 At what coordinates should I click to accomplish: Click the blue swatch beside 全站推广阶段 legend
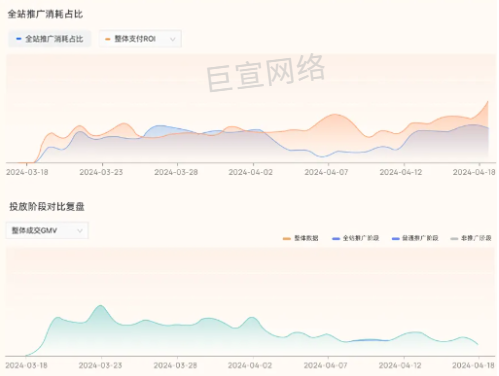tap(336, 239)
